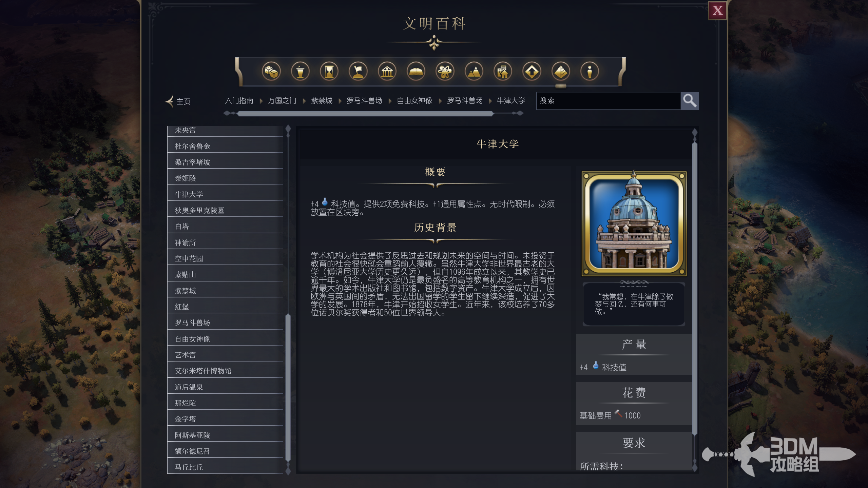The image size is (868, 488).
Task: Open the pyramid wonders category icon
Action: tap(561, 72)
